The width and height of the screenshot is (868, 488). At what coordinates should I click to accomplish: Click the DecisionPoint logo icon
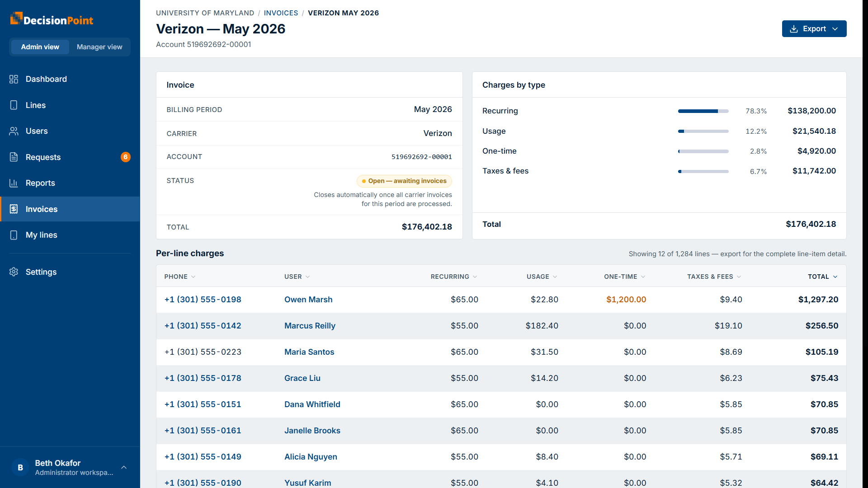coord(16,19)
